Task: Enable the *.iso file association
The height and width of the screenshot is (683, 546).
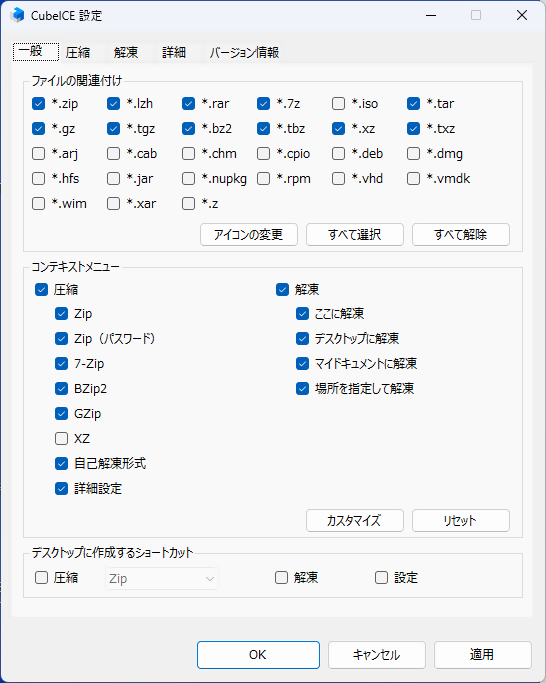Action: pyautogui.click(x=338, y=104)
